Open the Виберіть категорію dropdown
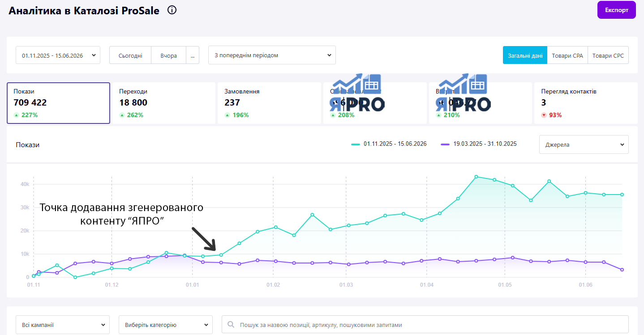The height and width of the screenshot is (335, 644). [x=166, y=325]
